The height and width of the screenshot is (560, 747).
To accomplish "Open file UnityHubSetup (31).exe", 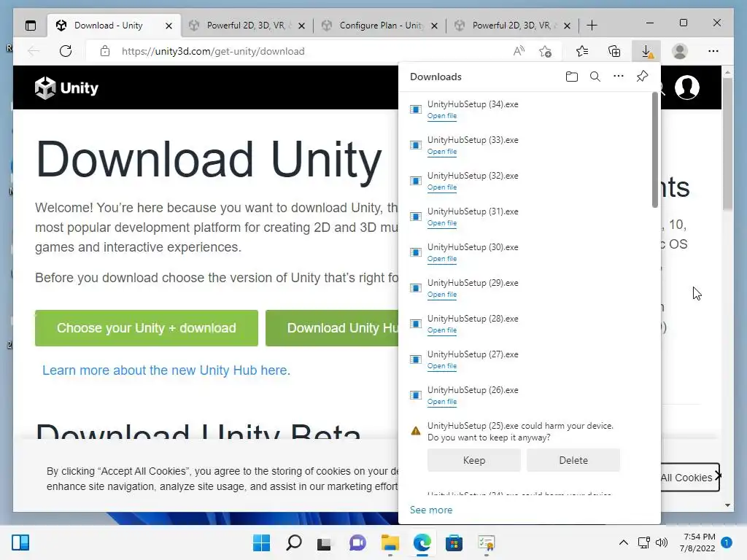I will 441,223.
